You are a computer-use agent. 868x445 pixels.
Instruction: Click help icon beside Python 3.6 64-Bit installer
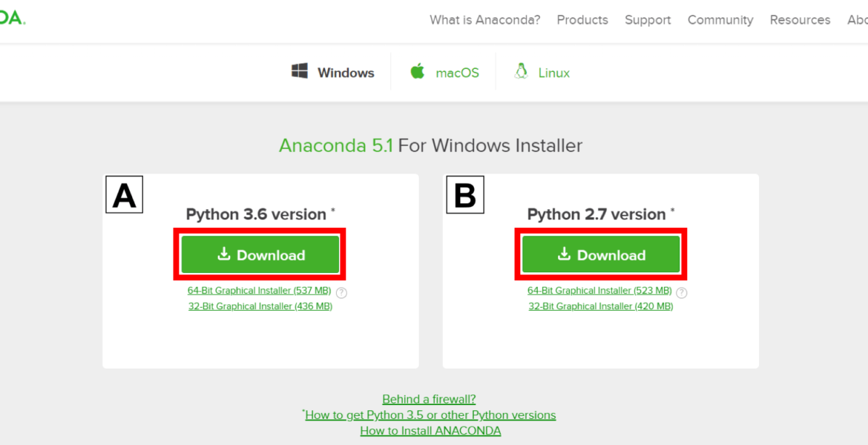(341, 293)
